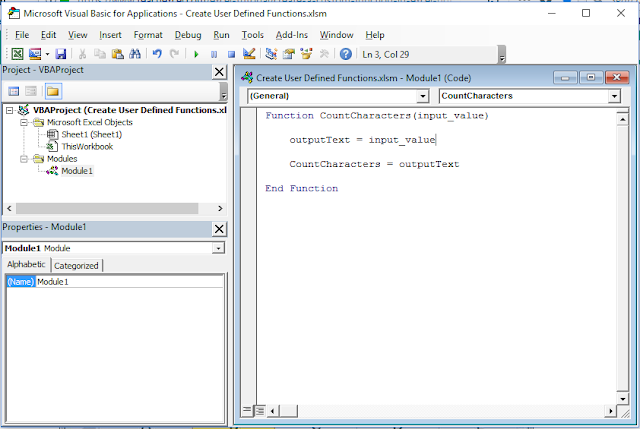The image size is (640, 429).
Task: Click code window scroll down arrow
Action: pos(622,399)
